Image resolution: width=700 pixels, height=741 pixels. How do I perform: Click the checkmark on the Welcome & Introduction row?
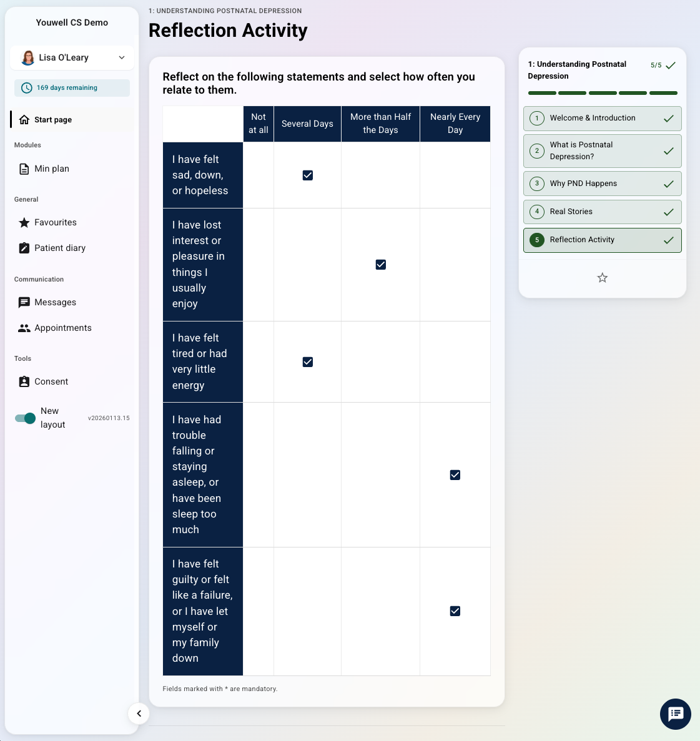tap(668, 119)
